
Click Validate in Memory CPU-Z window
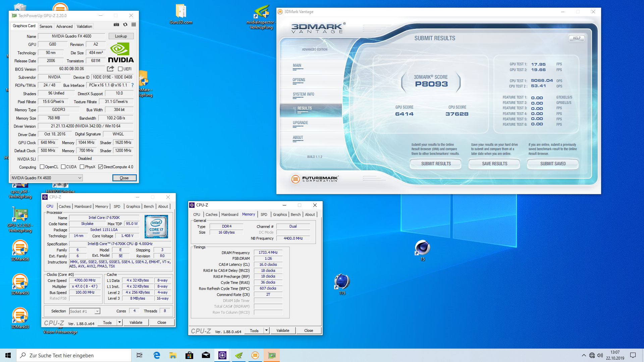(283, 330)
